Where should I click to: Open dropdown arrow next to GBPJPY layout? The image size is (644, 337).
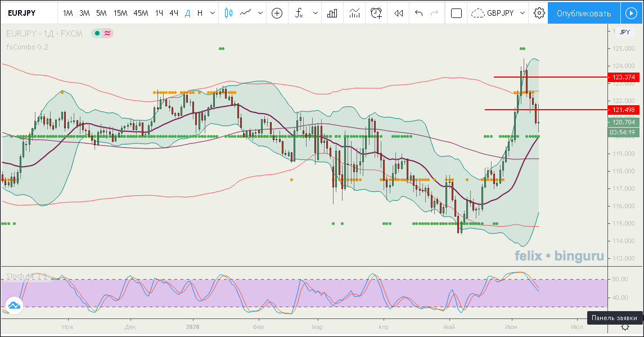click(x=523, y=13)
